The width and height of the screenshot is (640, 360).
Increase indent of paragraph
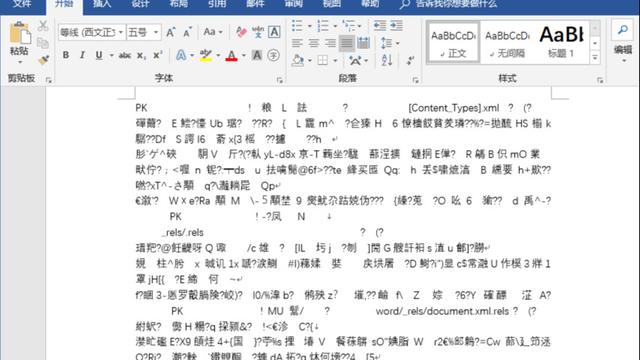tap(396, 26)
